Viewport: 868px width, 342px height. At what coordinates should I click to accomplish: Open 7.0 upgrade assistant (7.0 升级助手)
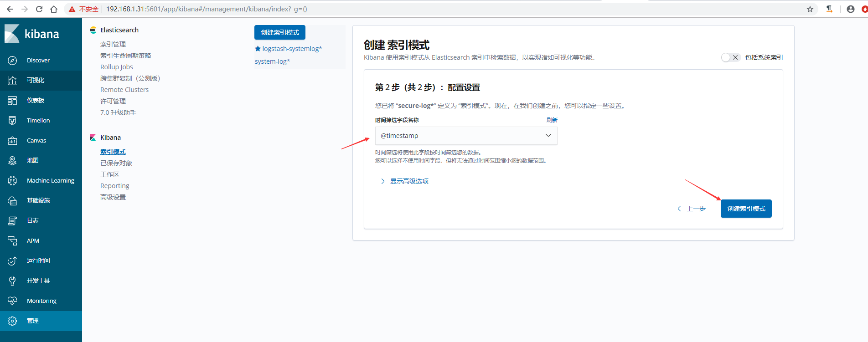pos(118,112)
